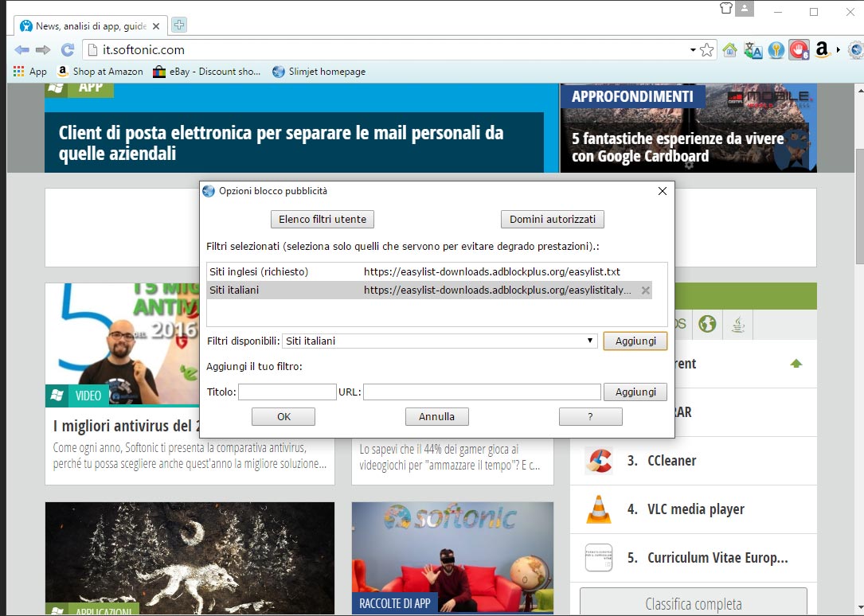Click the VLC cone icon
864x616 pixels.
pyautogui.click(x=598, y=509)
